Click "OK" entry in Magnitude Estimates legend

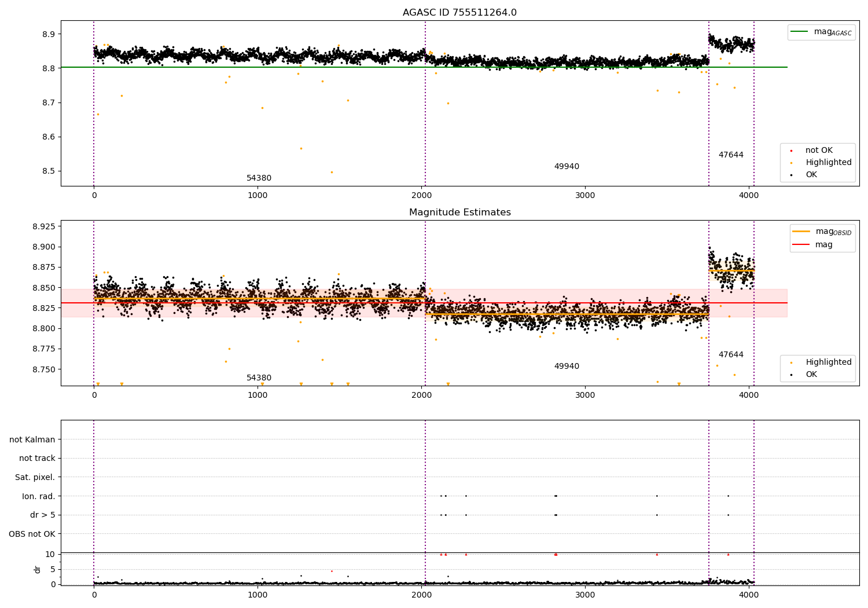coord(811,375)
